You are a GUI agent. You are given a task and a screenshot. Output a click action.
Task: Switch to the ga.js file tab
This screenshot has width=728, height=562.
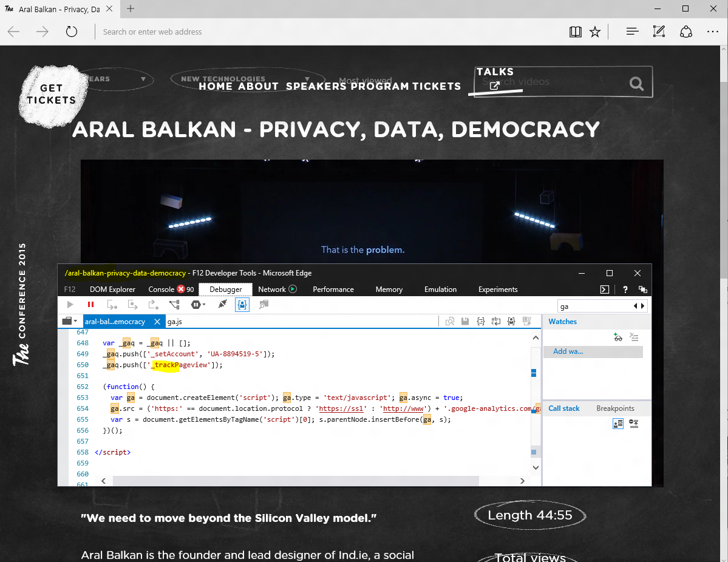click(175, 322)
